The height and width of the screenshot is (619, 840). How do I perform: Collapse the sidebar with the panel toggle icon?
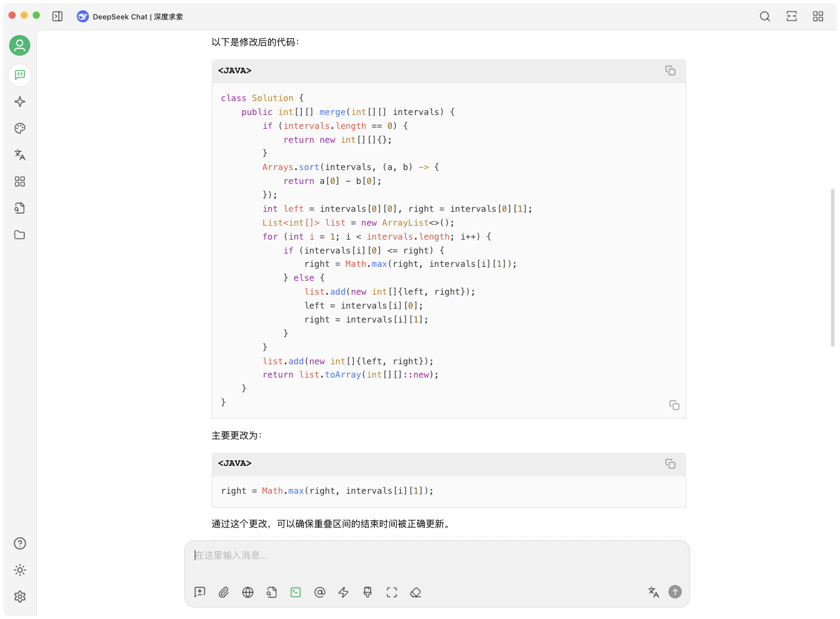coord(57,16)
